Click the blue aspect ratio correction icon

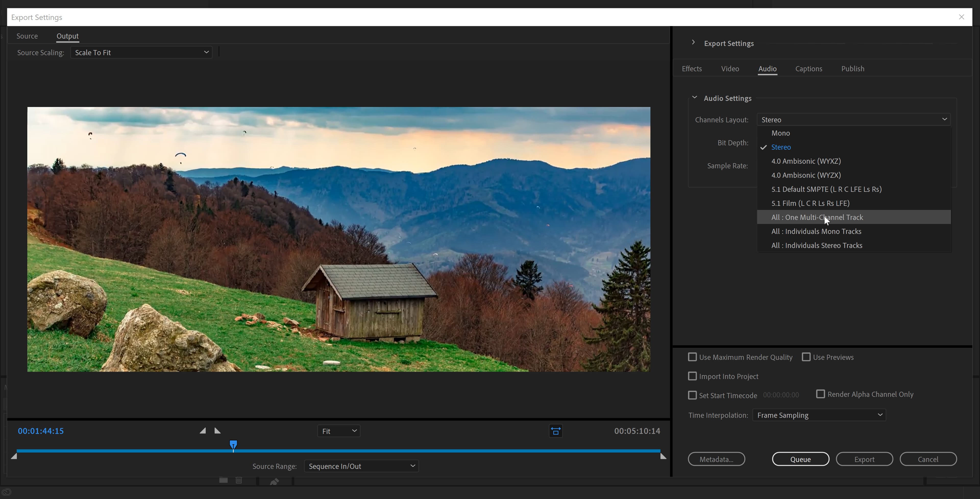pyautogui.click(x=555, y=431)
